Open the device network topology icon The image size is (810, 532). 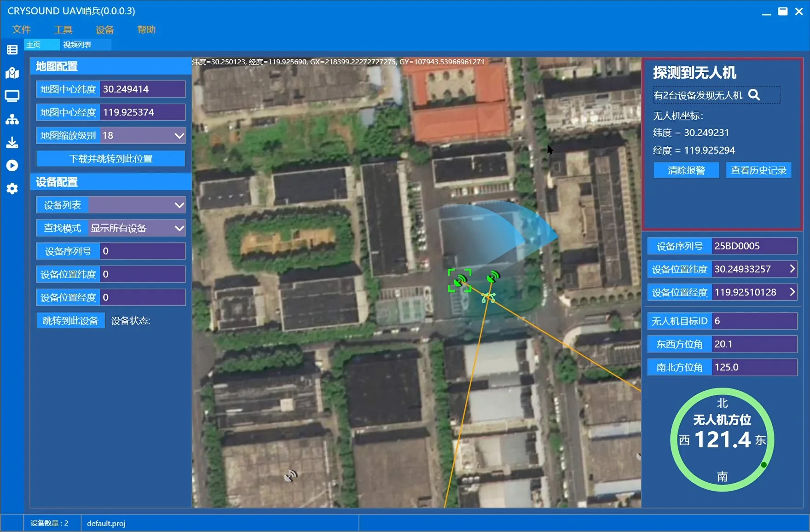point(12,120)
